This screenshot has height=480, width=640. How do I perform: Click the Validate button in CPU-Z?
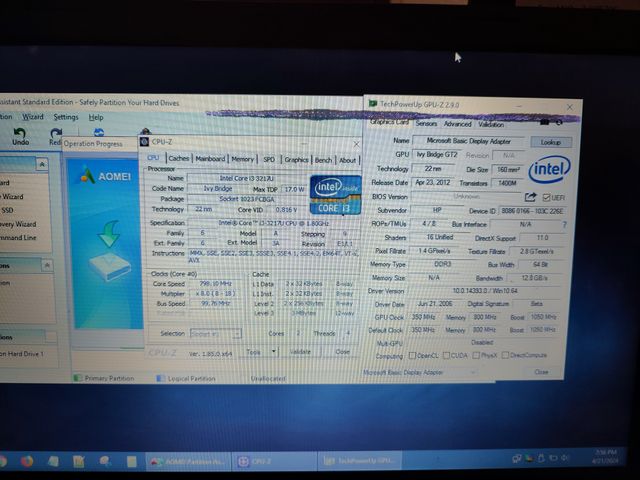tap(300, 351)
